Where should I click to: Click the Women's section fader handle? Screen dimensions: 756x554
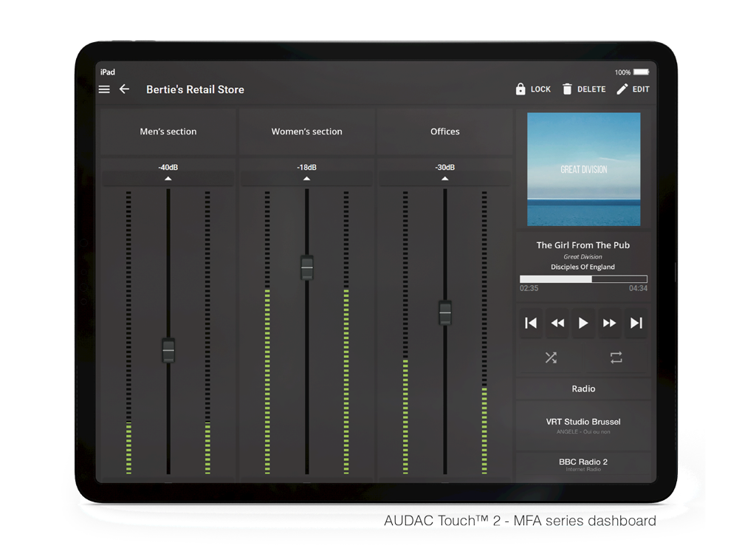[x=307, y=267]
